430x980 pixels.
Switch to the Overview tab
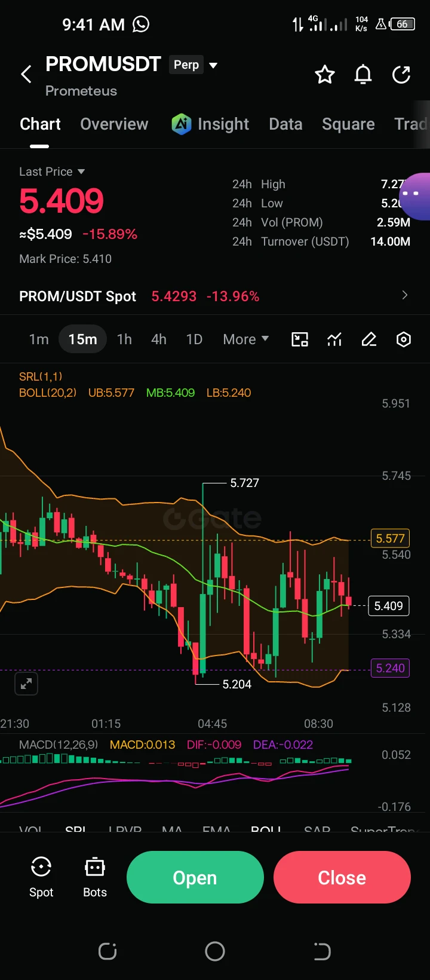point(114,124)
